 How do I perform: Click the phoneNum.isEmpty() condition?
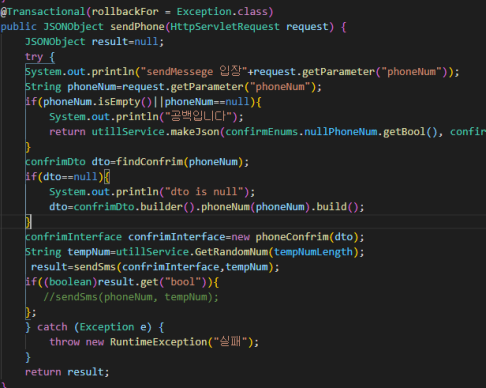pyautogui.click(x=97, y=102)
